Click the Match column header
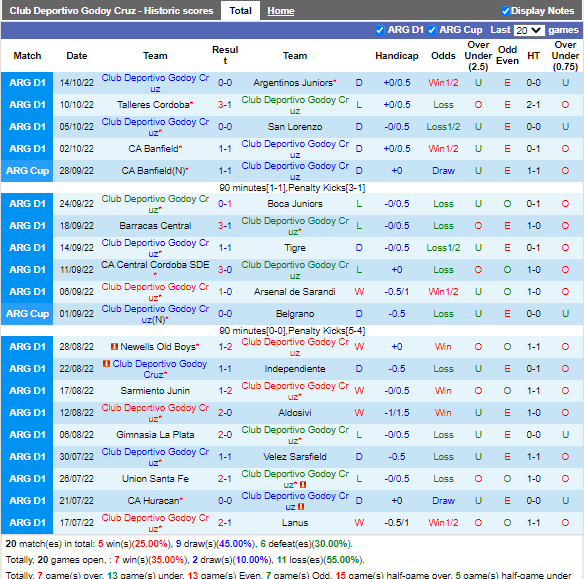Screen dimensions: 584x579 coord(27,55)
